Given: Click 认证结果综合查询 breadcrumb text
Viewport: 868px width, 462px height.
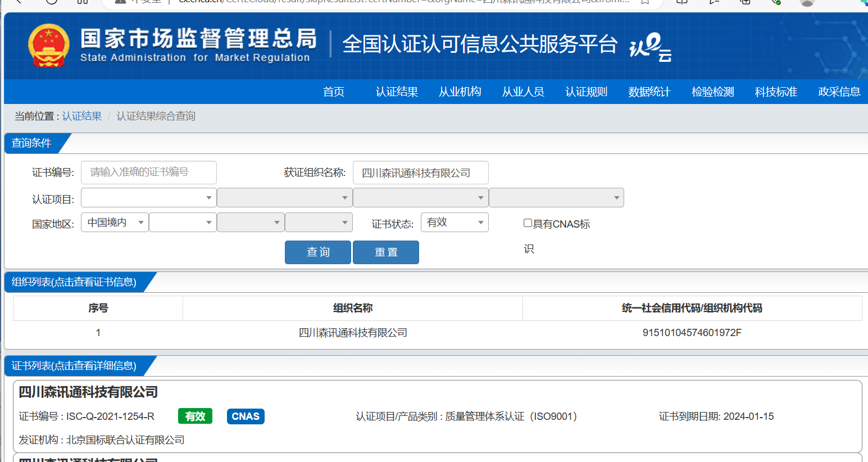Looking at the screenshot, I should [x=156, y=116].
